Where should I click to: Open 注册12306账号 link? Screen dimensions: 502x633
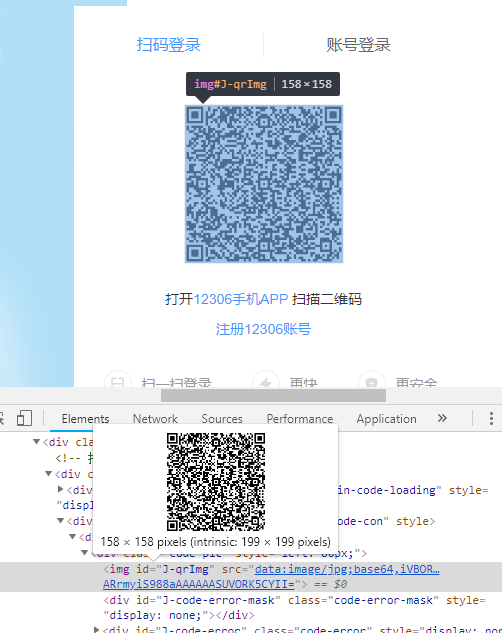[x=264, y=329]
